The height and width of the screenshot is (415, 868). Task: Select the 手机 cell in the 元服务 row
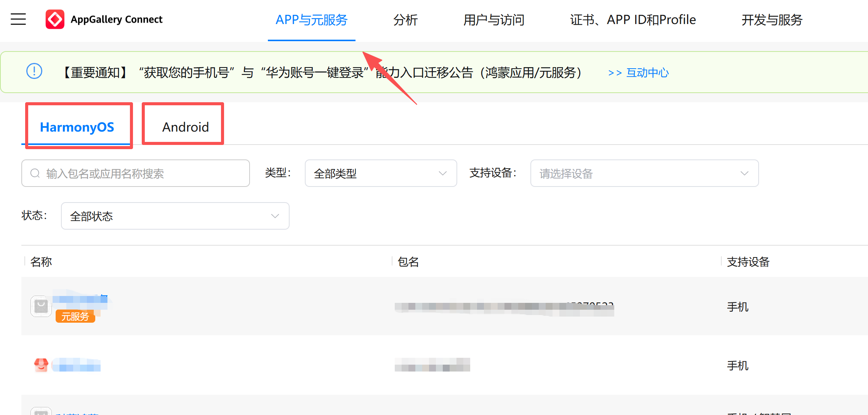[738, 307]
